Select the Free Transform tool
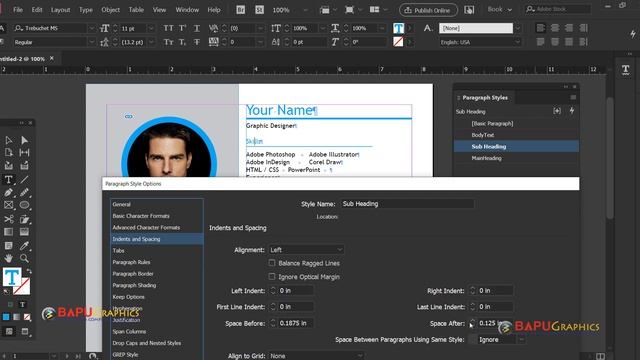Viewport: 640px width, 360px height. (24, 219)
